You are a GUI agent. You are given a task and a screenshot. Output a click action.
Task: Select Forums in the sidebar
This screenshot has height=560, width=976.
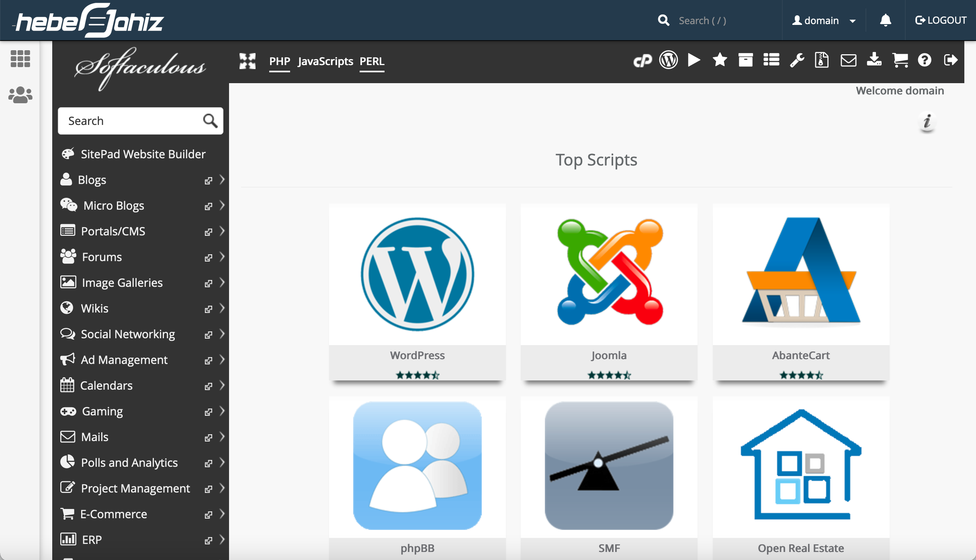coord(102,257)
